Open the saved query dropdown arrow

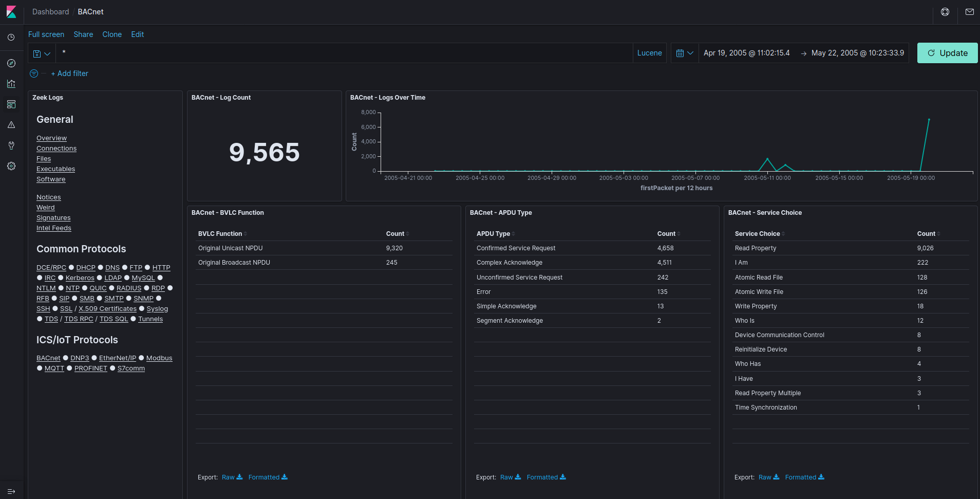[x=46, y=53]
